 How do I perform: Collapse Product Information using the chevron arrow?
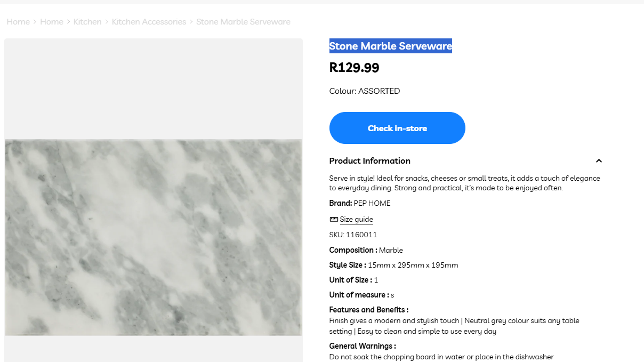point(599,161)
